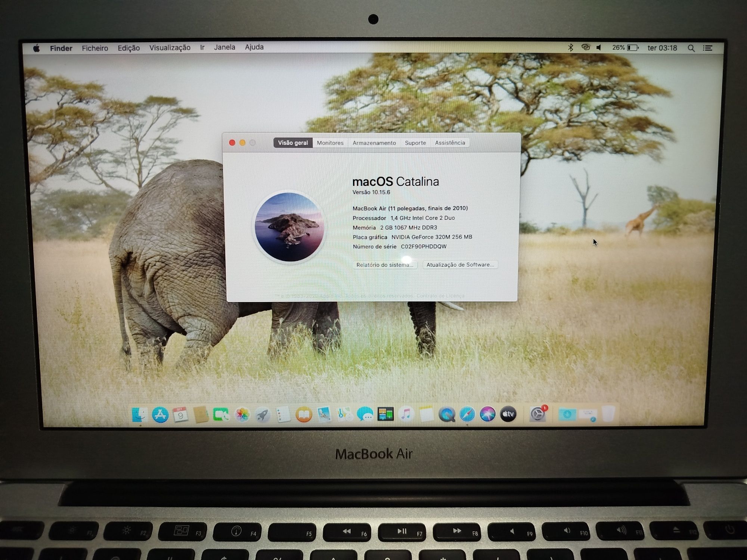Open the Finder menu

(x=61, y=48)
